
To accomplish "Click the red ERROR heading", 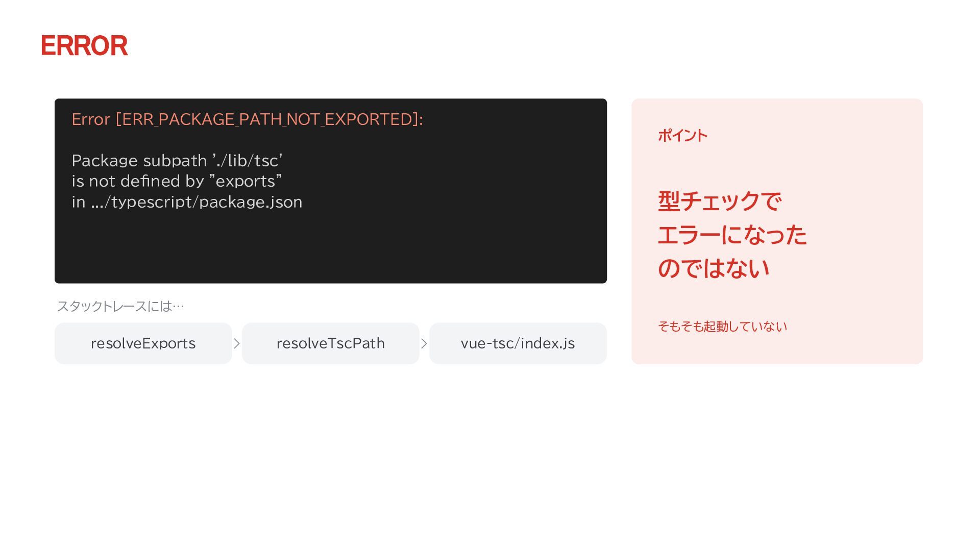I will 85,45.
